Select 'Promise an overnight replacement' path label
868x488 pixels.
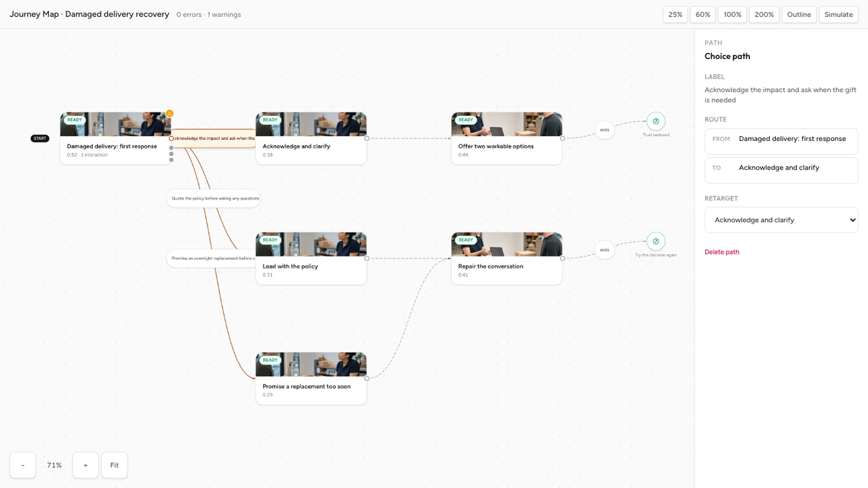(212, 258)
